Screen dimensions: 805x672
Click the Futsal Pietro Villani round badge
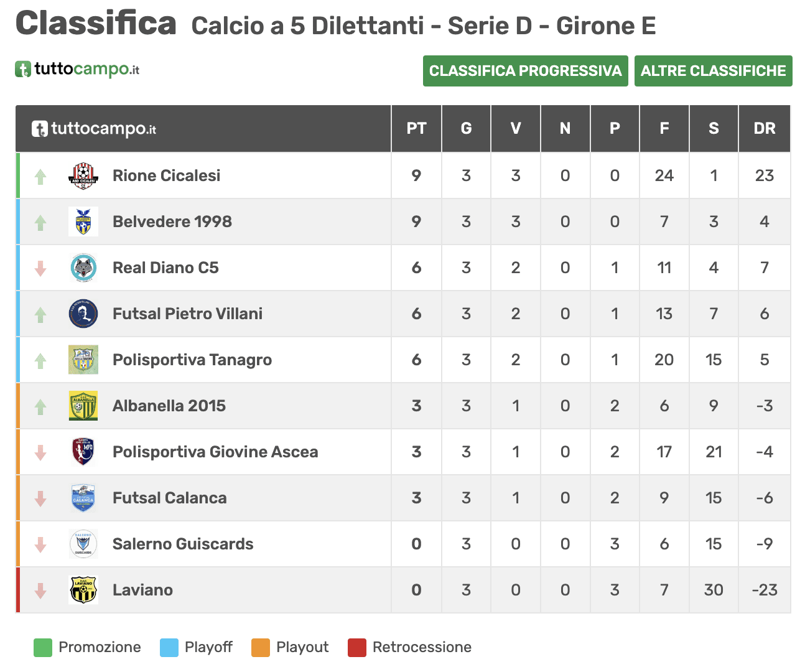[x=83, y=314]
